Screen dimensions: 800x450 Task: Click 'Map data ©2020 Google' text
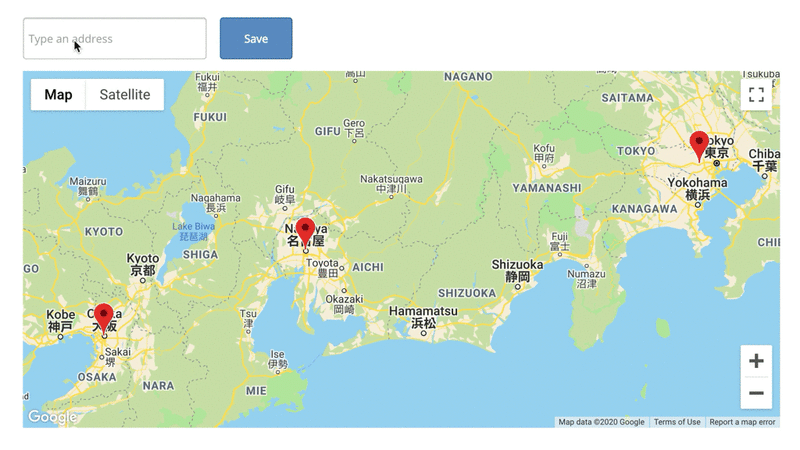pyautogui.click(x=601, y=422)
